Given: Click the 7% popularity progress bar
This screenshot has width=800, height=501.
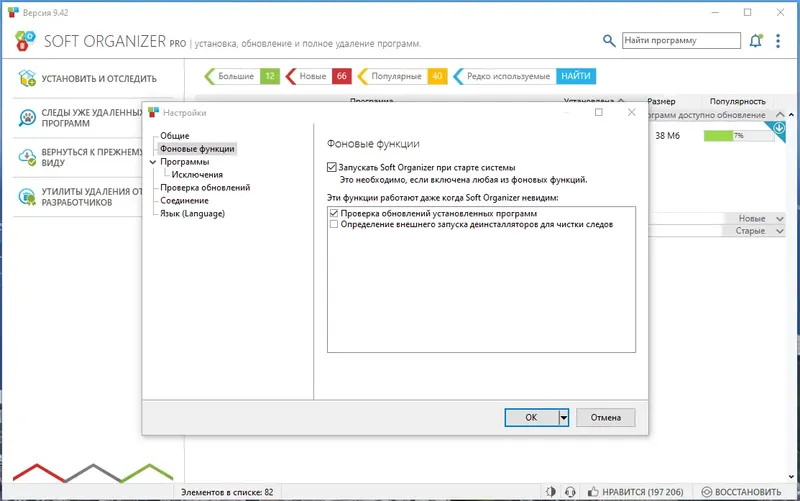Looking at the screenshot, I should pos(739,136).
